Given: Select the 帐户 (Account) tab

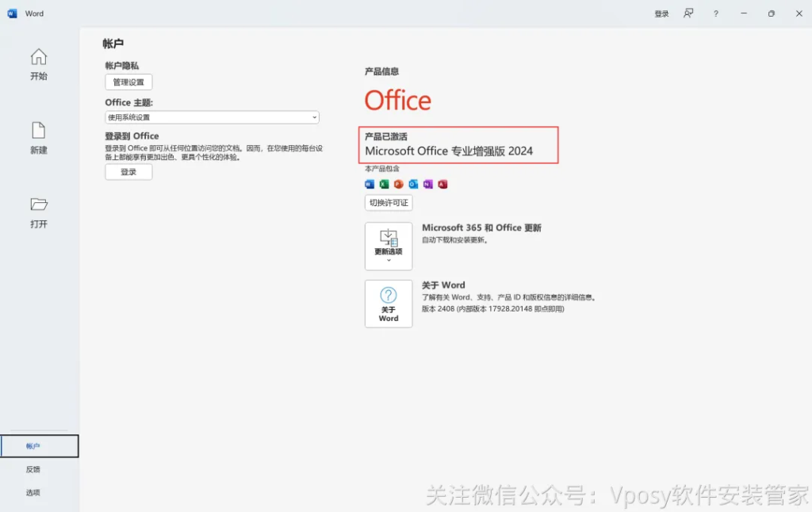Looking at the screenshot, I should [x=40, y=446].
